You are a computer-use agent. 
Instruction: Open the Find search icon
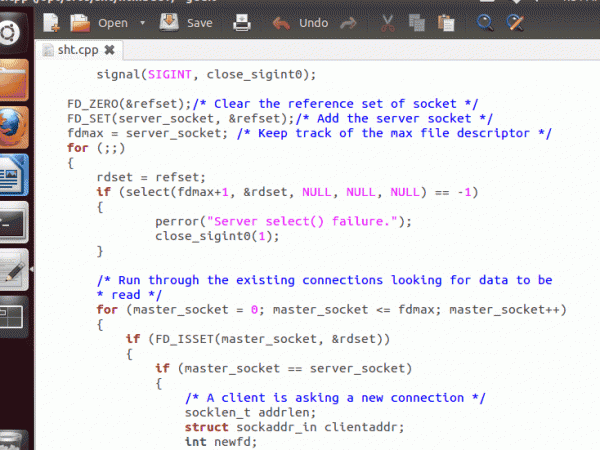(485, 21)
